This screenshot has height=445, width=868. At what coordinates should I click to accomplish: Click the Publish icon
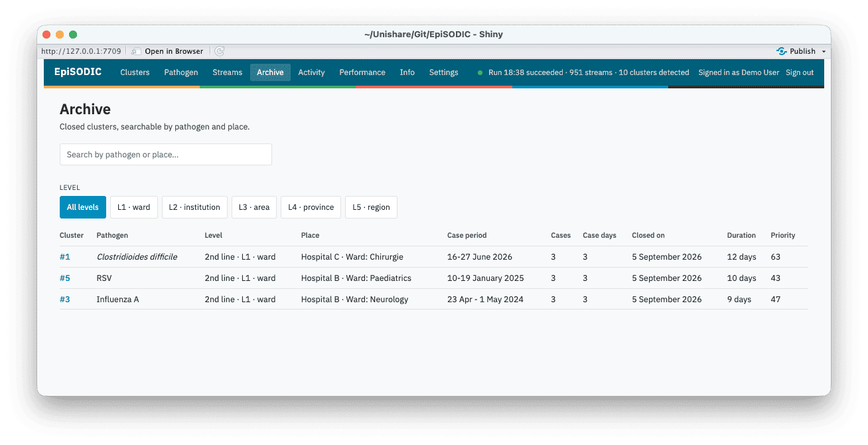pos(782,51)
